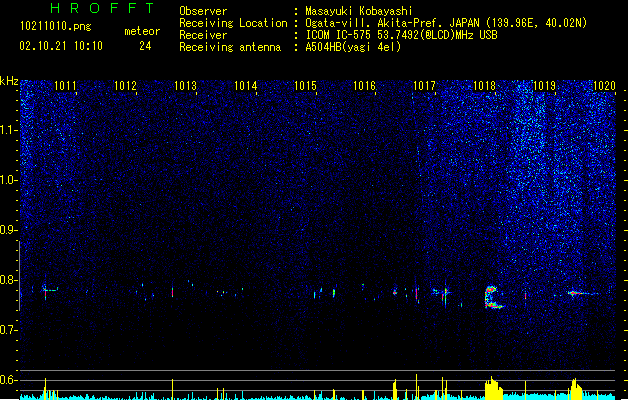Click the meteor count 24
The image size is (629, 400).
click(x=145, y=46)
